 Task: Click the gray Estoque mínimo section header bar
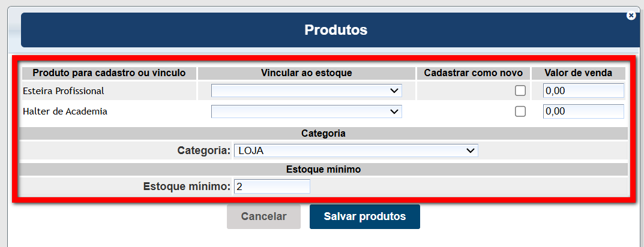click(323, 170)
